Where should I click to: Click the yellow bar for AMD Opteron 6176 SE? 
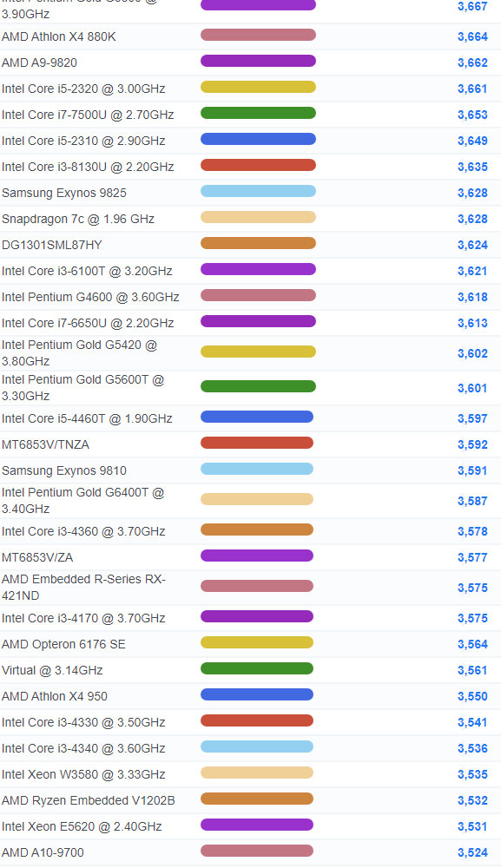257,642
